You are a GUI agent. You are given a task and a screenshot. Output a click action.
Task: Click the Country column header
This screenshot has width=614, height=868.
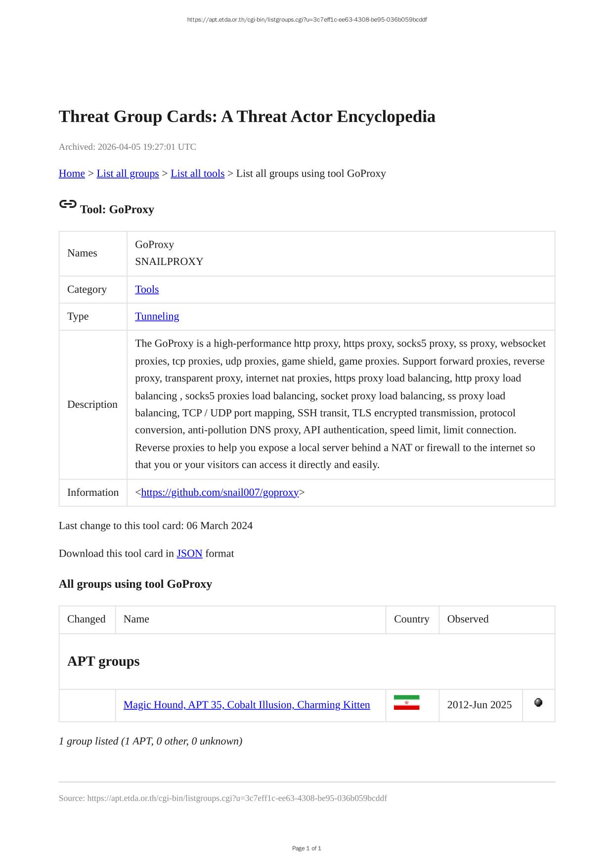coord(411,619)
